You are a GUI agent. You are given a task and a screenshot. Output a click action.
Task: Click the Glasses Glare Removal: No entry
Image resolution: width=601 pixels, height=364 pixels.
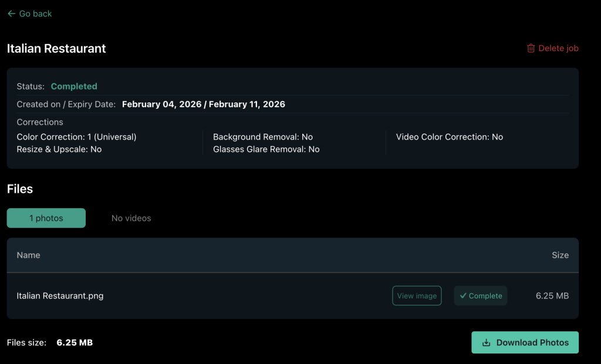click(x=266, y=149)
